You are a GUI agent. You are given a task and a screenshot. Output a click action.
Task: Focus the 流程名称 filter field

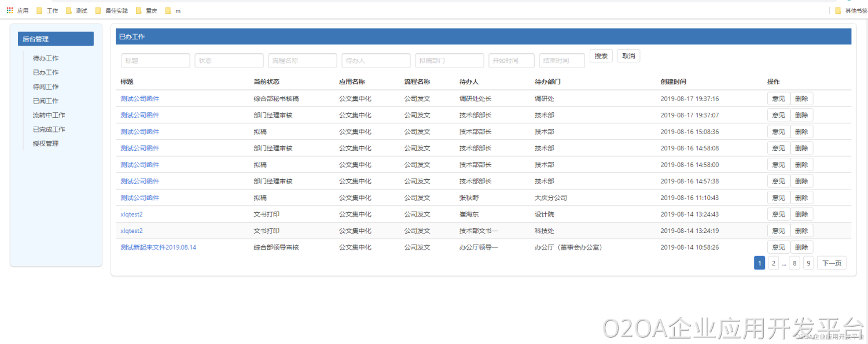coord(303,61)
